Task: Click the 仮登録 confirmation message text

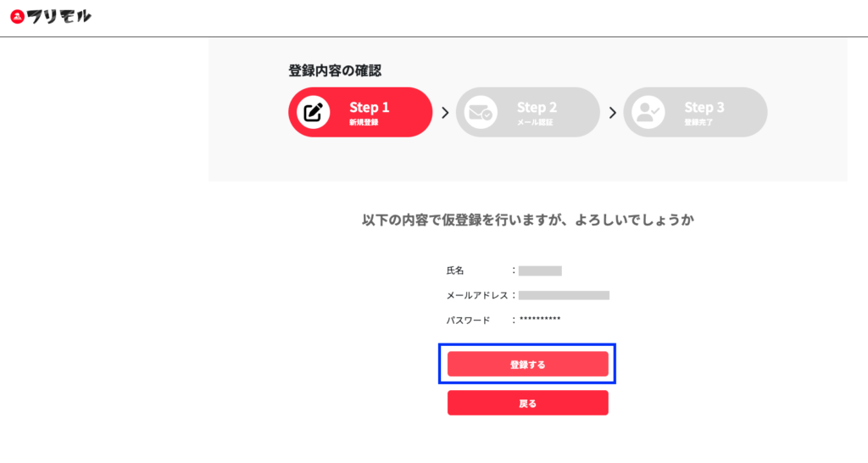Action: [527, 220]
